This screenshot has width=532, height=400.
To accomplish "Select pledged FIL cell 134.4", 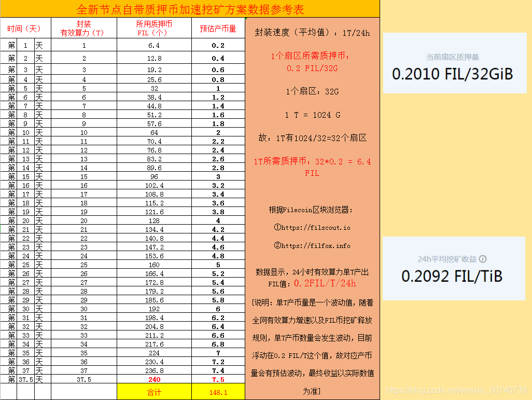I will [154, 229].
